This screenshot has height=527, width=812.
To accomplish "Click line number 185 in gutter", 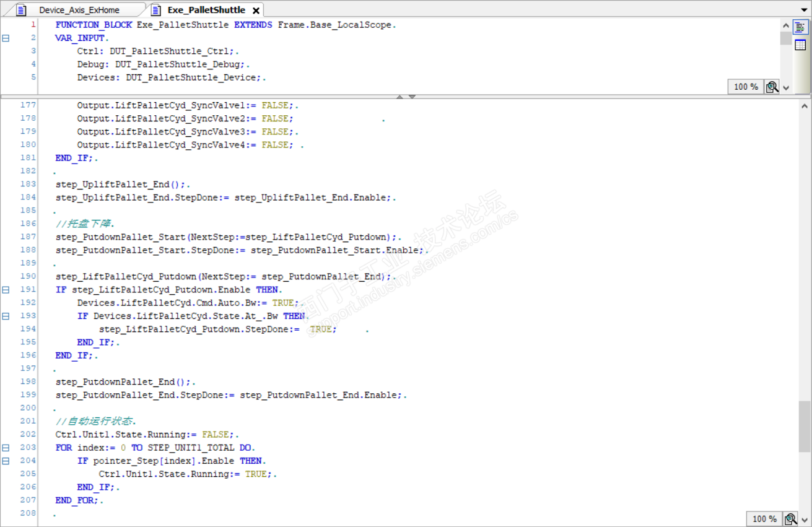I will [28, 210].
